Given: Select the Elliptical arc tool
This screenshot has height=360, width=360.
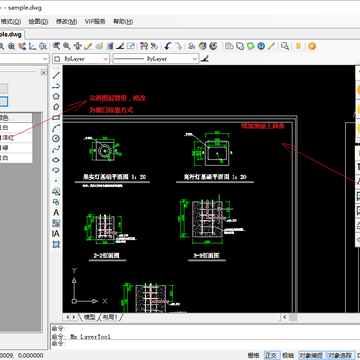Looking at the screenshot, I should pyautogui.click(x=56, y=170).
